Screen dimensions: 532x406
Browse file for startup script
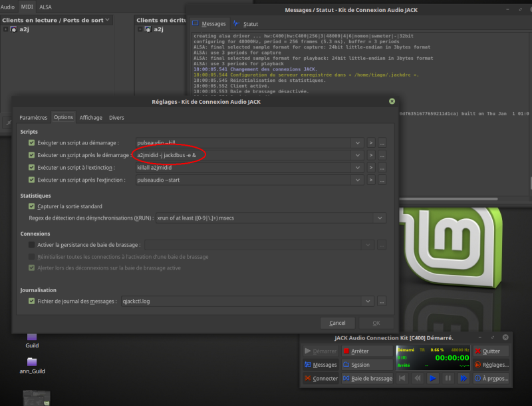[382, 143]
